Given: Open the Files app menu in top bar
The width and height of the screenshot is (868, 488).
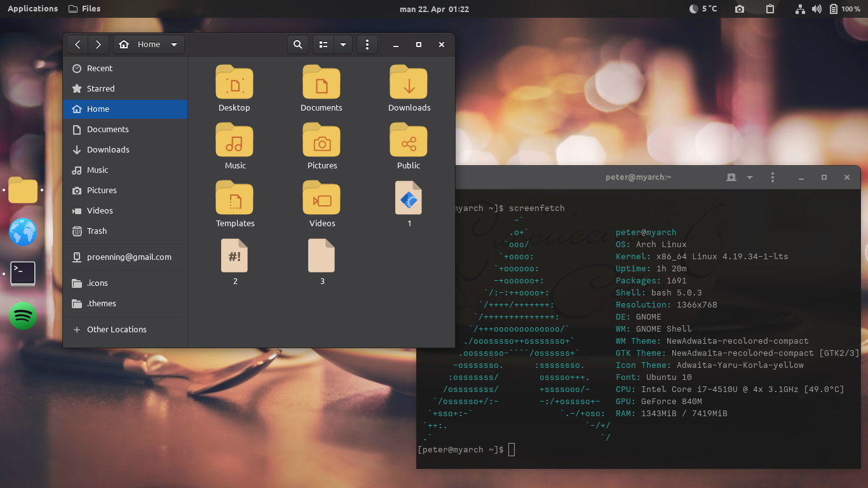Looking at the screenshot, I should pos(84,9).
